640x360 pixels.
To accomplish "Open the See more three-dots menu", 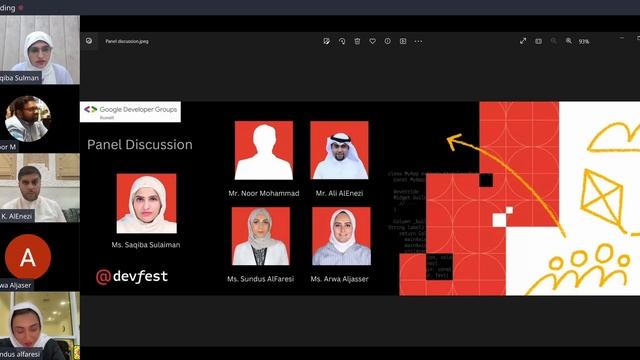I will (418, 41).
